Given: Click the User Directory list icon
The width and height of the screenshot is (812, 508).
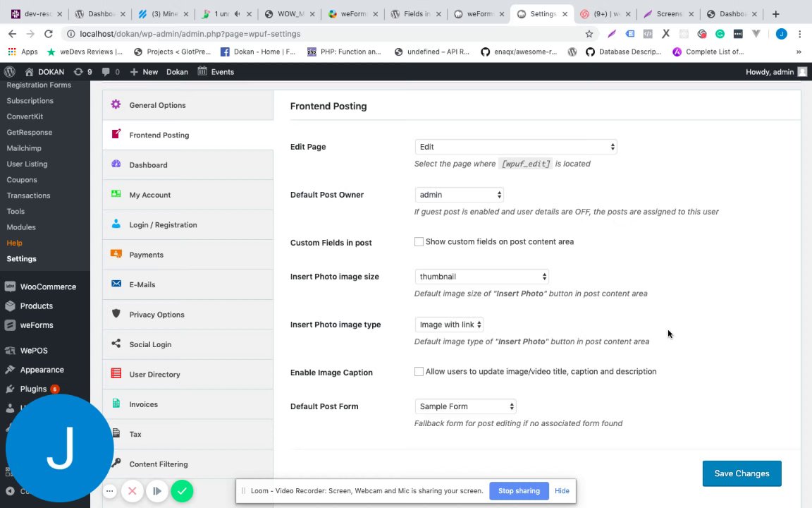Looking at the screenshot, I should pos(116,373).
